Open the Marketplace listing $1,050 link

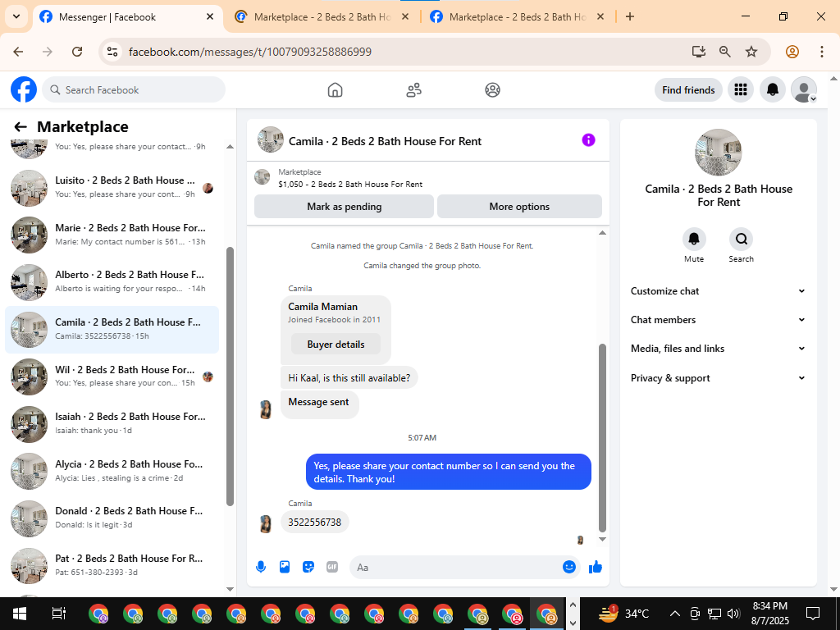tap(350, 185)
